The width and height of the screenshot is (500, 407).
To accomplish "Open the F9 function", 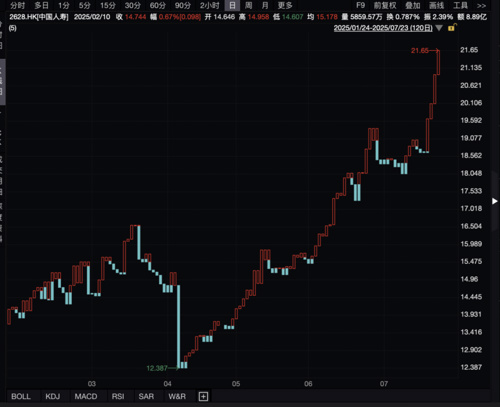I will pyautogui.click(x=360, y=5).
